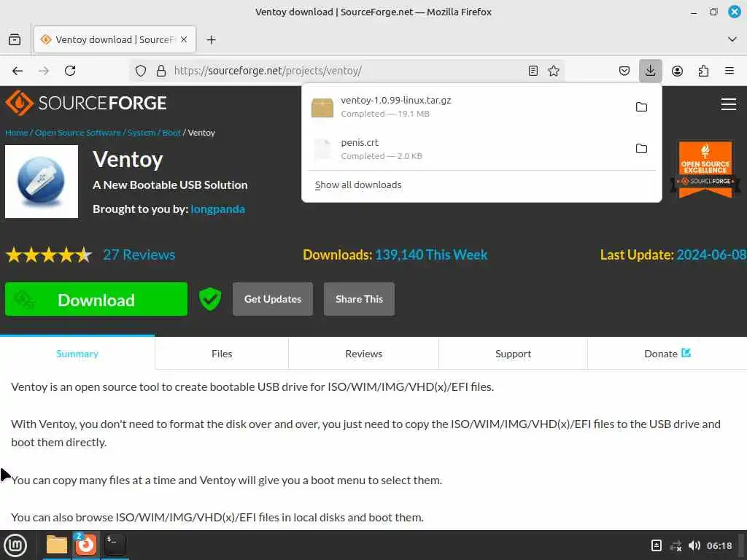The width and height of the screenshot is (747, 560).
Task: Show ventoy-1.0.99-linux.tar.gz in folder
Action: (642, 106)
